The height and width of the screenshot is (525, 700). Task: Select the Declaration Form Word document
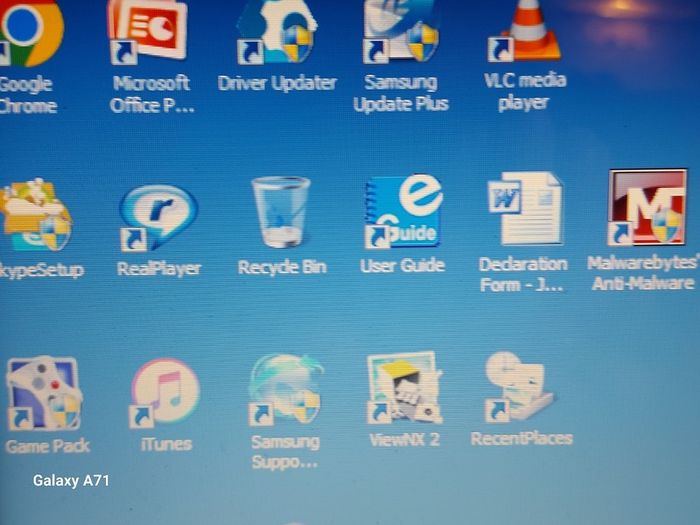click(x=525, y=208)
